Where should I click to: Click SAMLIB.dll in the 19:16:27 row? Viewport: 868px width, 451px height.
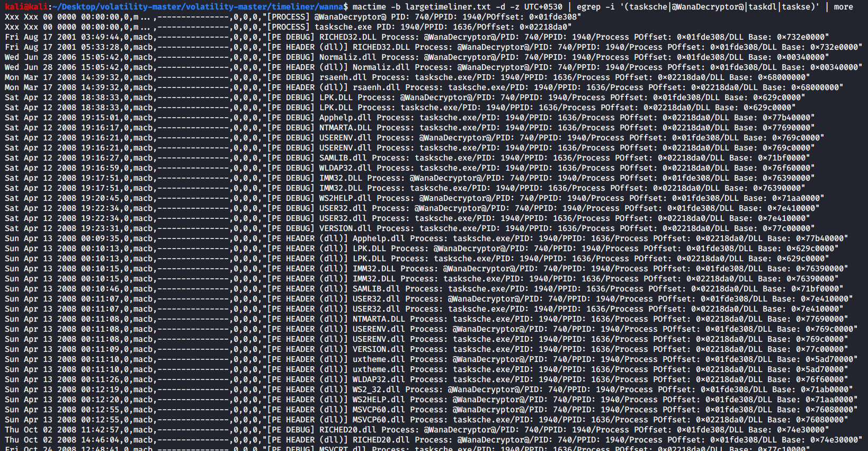pos(343,157)
